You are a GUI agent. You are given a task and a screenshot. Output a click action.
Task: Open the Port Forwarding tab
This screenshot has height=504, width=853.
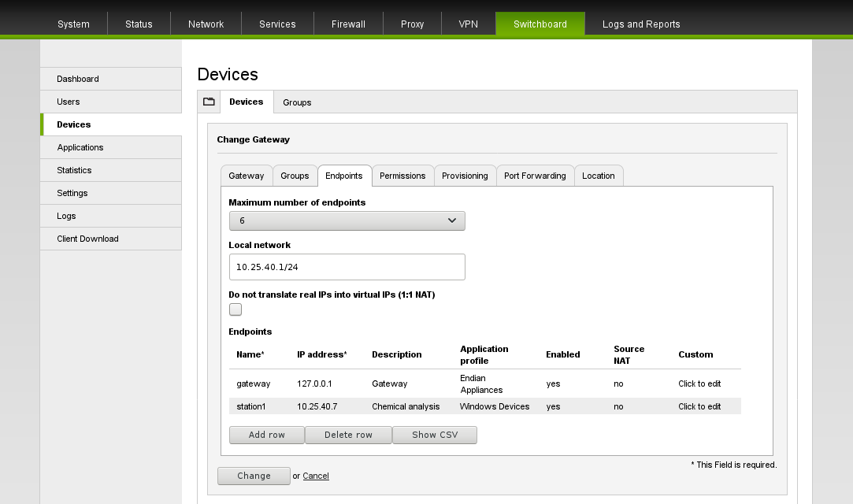point(535,176)
